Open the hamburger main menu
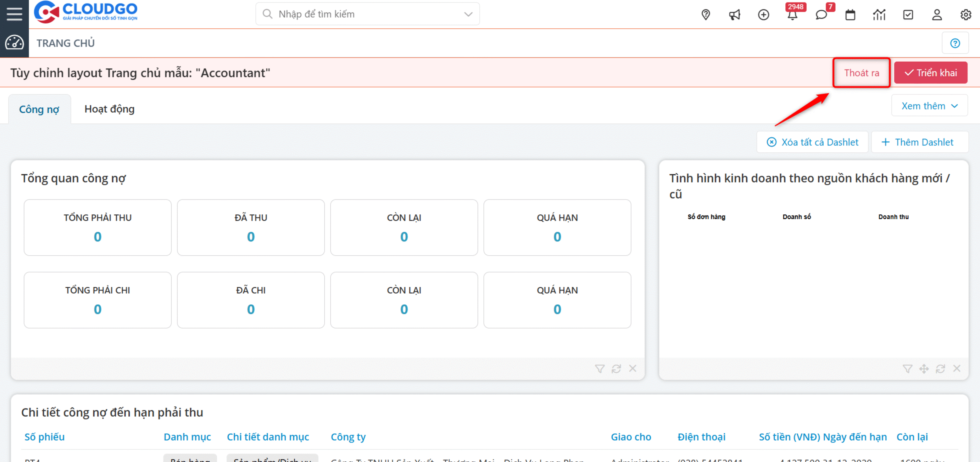980x462 pixels. 14,14
